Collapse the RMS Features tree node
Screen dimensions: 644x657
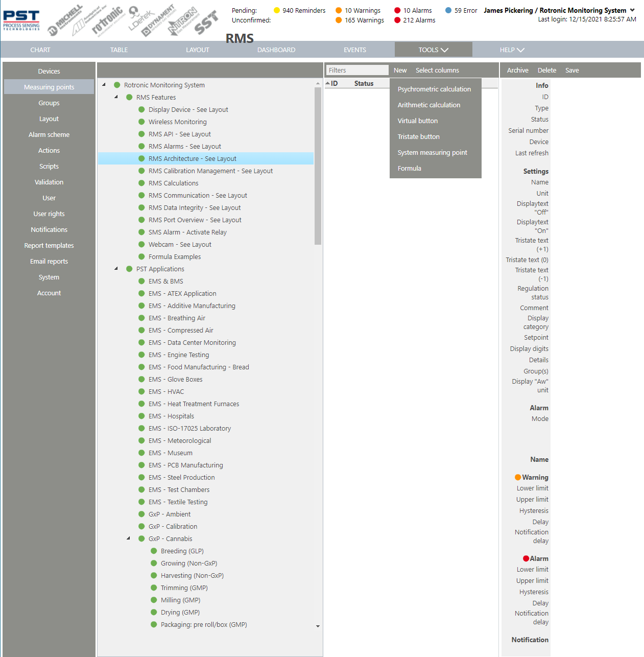pyautogui.click(x=116, y=97)
